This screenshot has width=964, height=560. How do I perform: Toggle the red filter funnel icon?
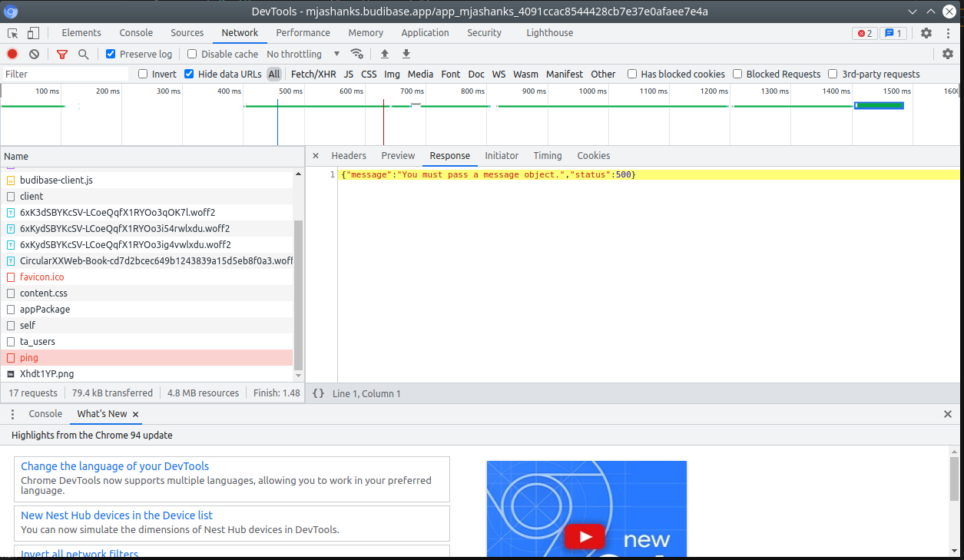pos(62,54)
